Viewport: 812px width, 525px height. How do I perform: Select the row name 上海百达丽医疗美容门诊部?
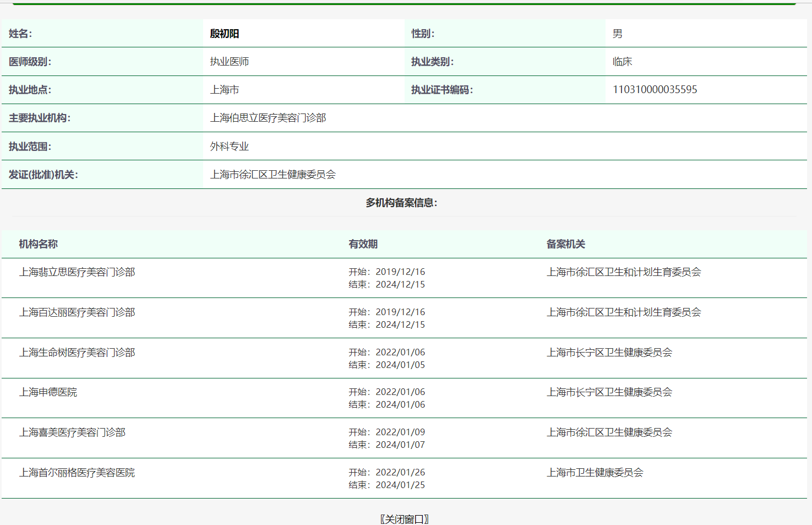(77, 312)
